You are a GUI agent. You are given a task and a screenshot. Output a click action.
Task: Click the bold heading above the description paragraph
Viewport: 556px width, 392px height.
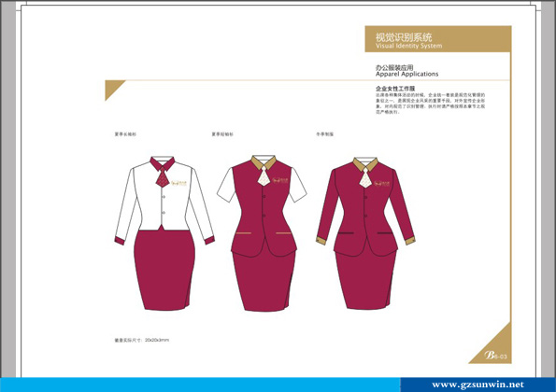pyautogui.click(x=395, y=89)
